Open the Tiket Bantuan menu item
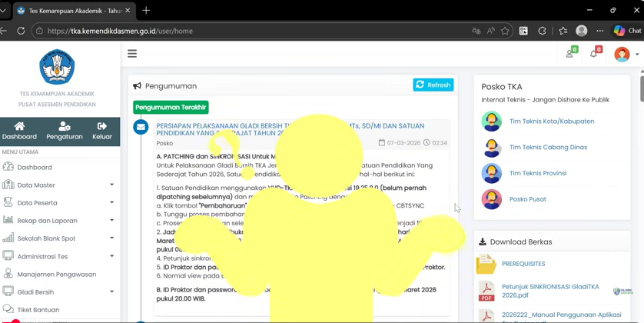The height and width of the screenshot is (323, 644). click(38, 310)
